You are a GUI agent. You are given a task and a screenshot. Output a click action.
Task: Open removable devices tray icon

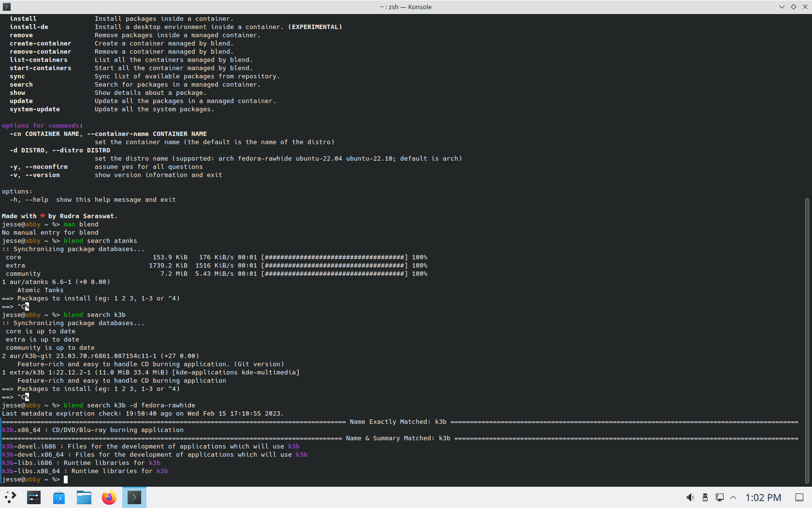coord(705,497)
